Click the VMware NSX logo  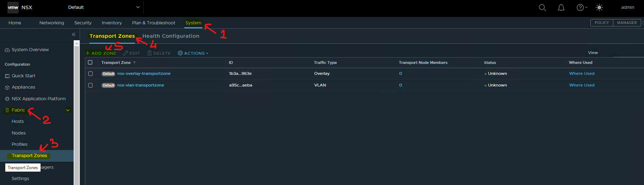[13, 7]
